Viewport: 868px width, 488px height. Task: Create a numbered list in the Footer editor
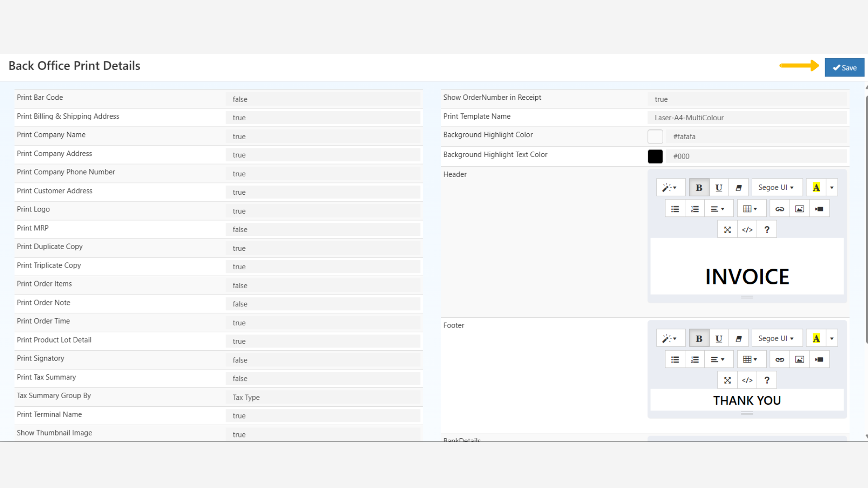[695, 359]
